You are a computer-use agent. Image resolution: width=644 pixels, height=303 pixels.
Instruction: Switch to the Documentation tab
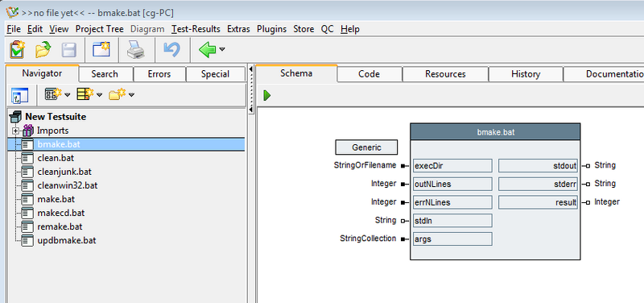(x=603, y=74)
